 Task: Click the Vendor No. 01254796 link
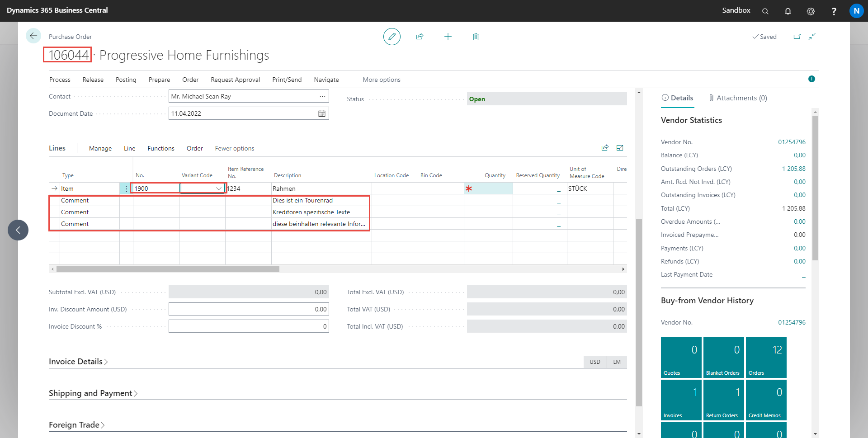coord(791,142)
